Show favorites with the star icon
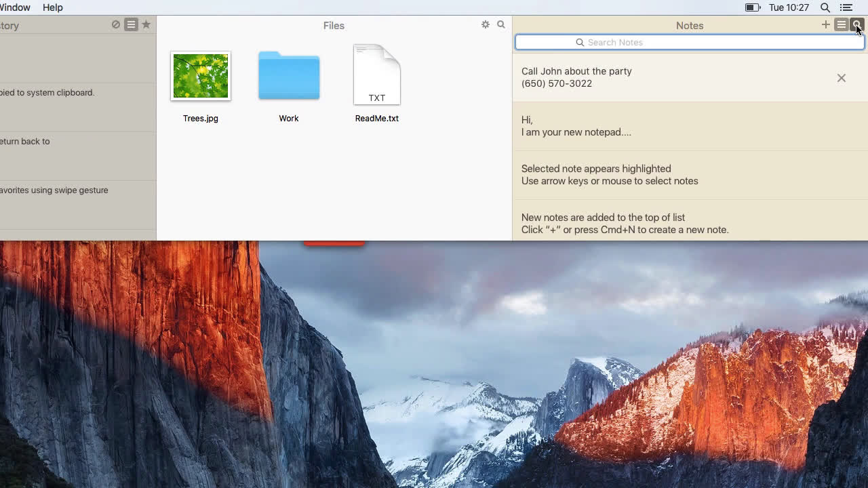 click(x=146, y=24)
